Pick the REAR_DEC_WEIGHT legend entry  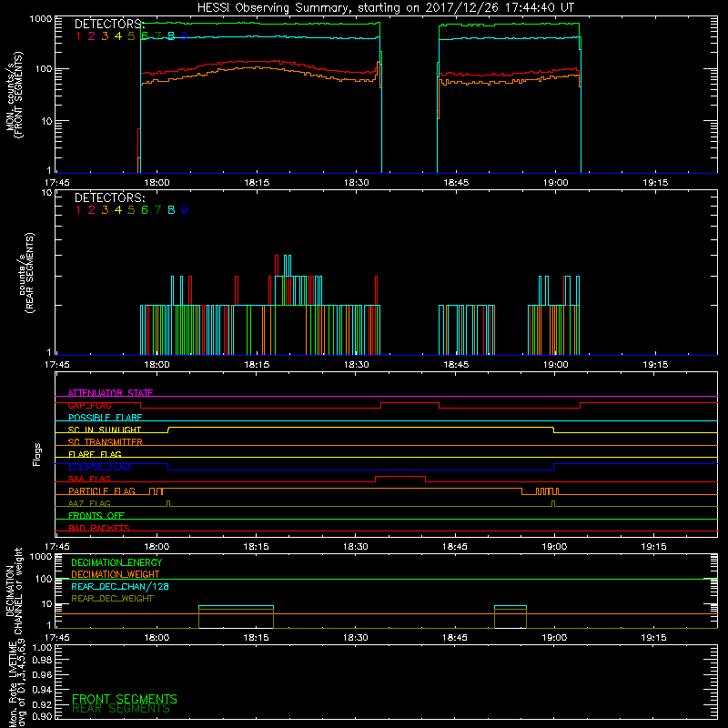click(x=112, y=599)
